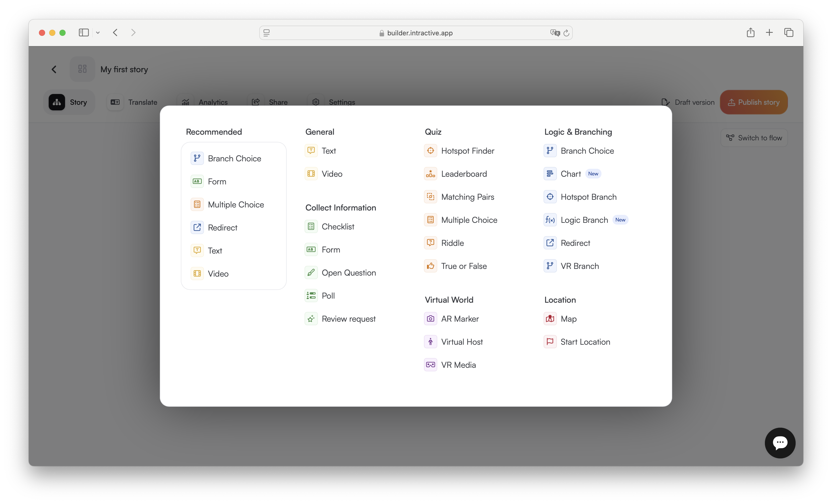
Task: Expand the Safari sidebar dropdown chevron
Action: point(98,33)
